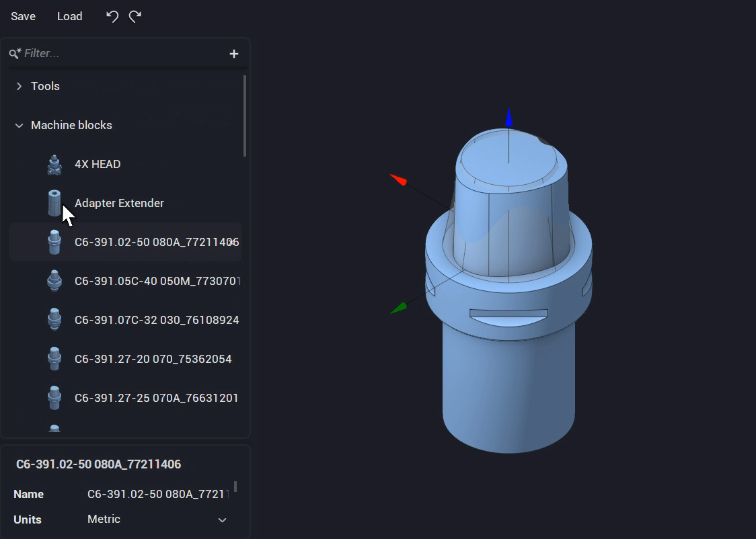
Task: Expand the Tools tree section
Action: (x=20, y=86)
